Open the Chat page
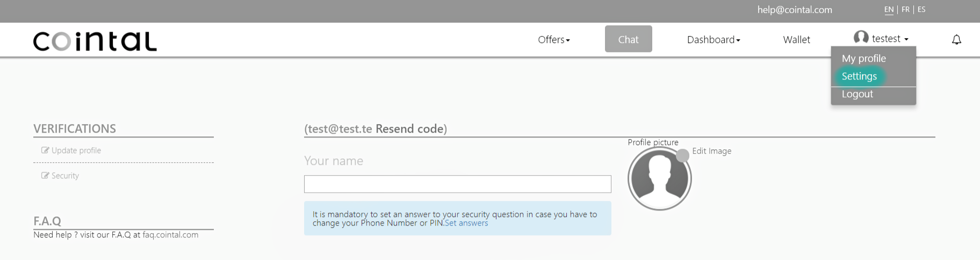This screenshot has width=980, height=260. click(x=628, y=39)
